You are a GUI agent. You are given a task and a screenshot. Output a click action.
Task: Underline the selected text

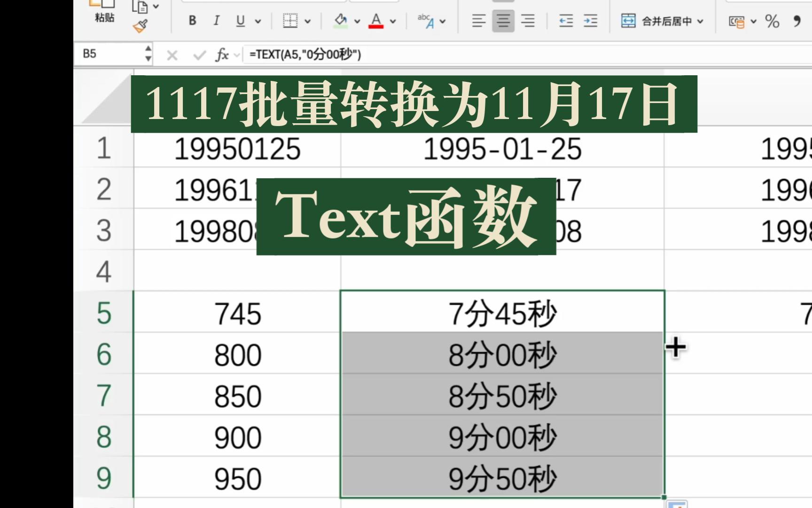click(x=240, y=21)
